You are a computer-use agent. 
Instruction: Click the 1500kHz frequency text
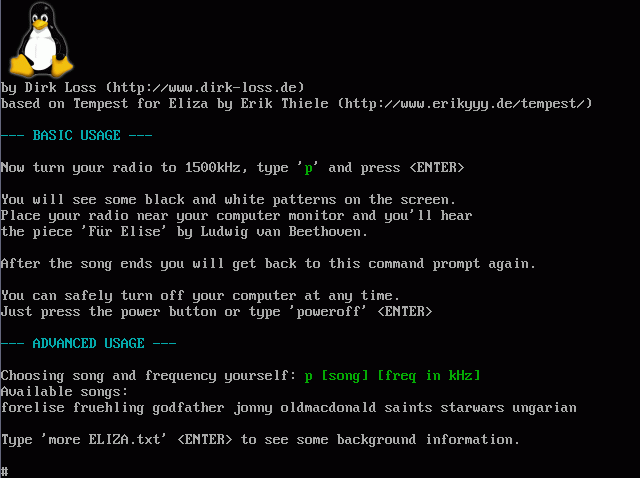click(x=212, y=167)
